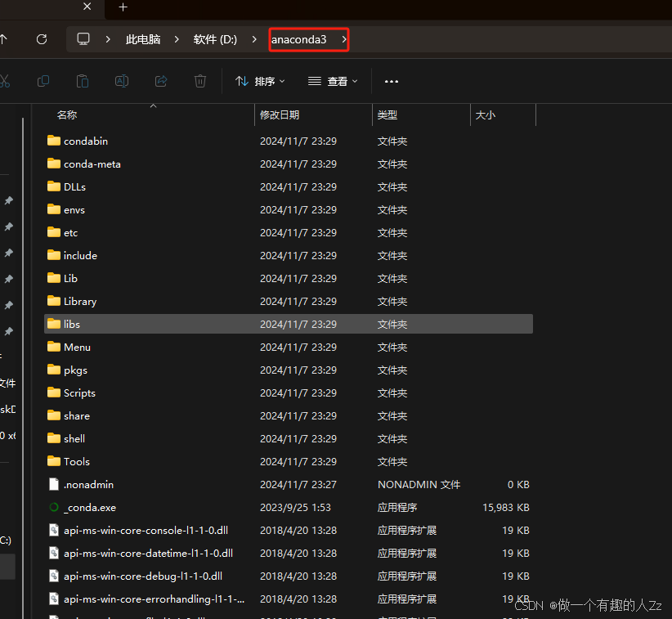Viewport: 672px width, 619px height.
Task: Select api-ms-win-core-datetime-l1-1-0.dll file
Action: 148,554
